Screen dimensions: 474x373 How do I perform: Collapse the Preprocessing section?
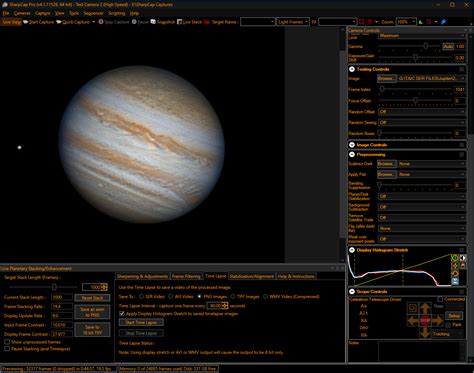click(x=352, y=155)
